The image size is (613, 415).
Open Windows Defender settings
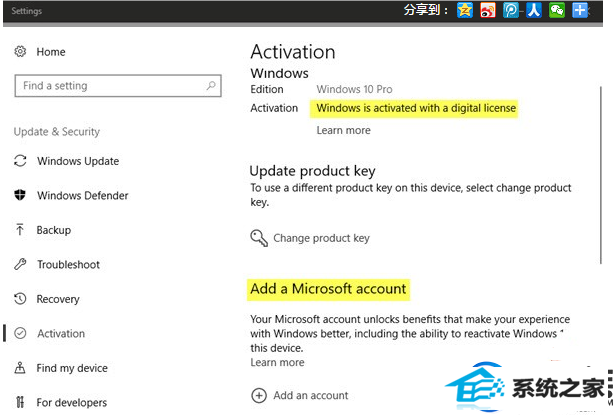tap(82, 195)
